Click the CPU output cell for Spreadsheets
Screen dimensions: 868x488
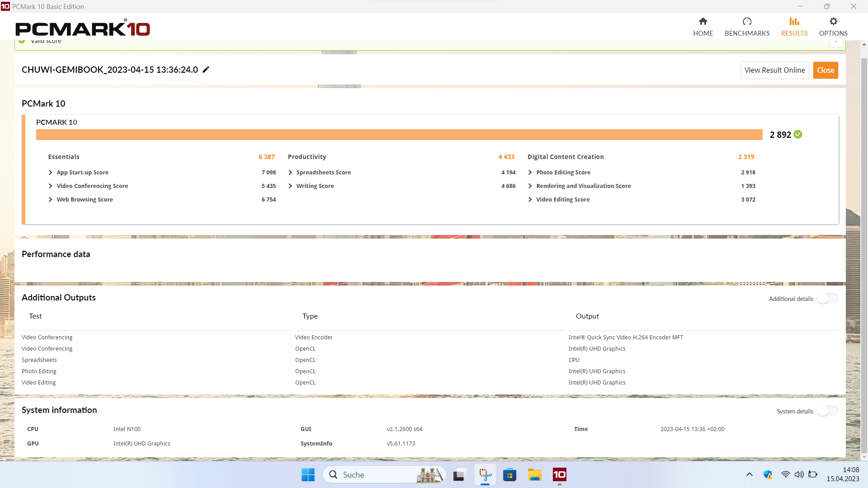pos(574,360)
